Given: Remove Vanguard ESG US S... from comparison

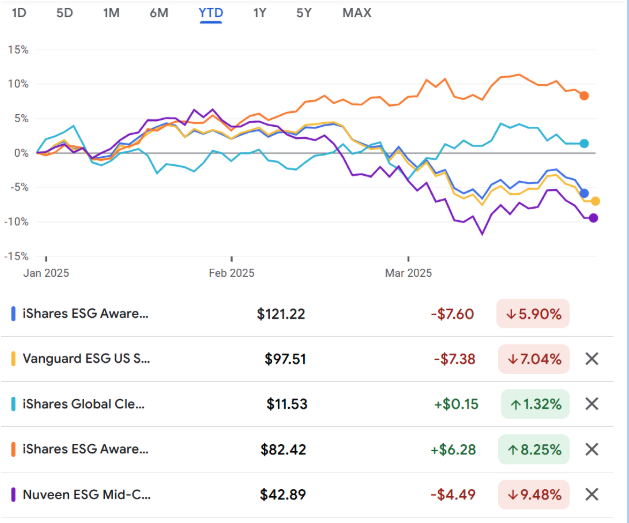Looking at the screenshot, I should 592,359.
